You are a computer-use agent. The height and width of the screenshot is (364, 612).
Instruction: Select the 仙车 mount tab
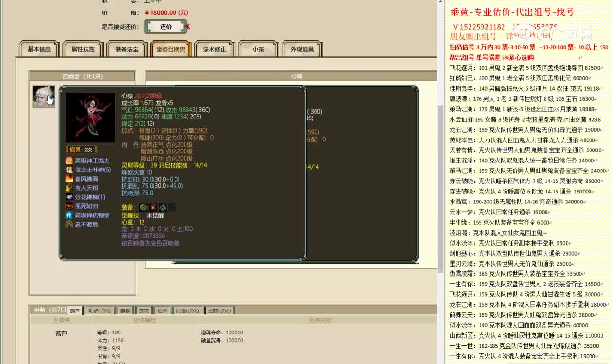[x=163, y=311]
